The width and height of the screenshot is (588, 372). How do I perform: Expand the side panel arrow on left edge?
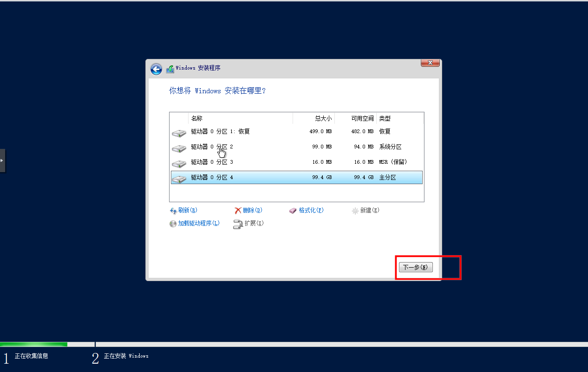pos(2,160)
